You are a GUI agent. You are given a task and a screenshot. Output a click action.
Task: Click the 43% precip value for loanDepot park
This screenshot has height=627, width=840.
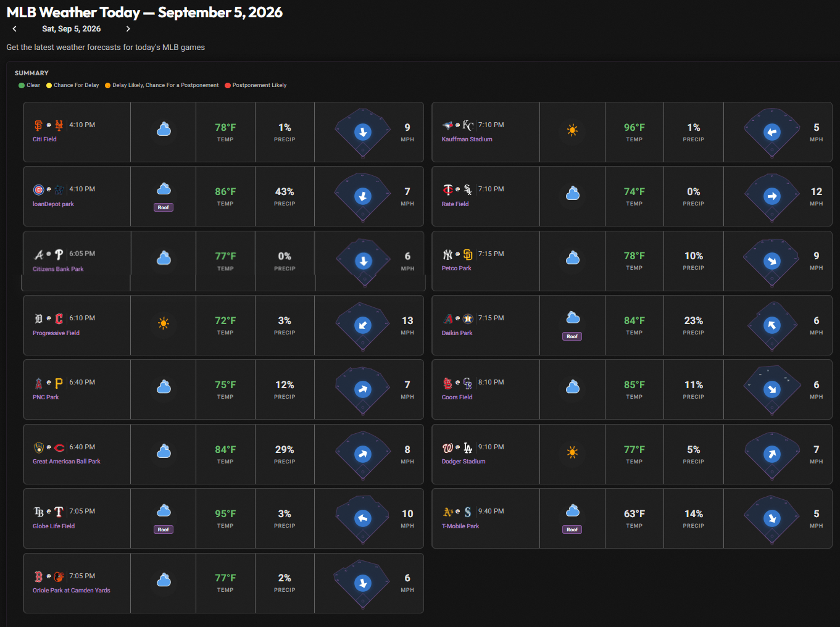click(x=285, y=192)
